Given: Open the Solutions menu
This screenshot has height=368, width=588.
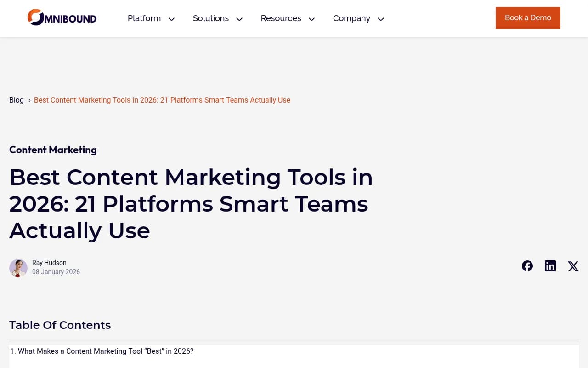Looking at the screenshot, I should 211,18.
